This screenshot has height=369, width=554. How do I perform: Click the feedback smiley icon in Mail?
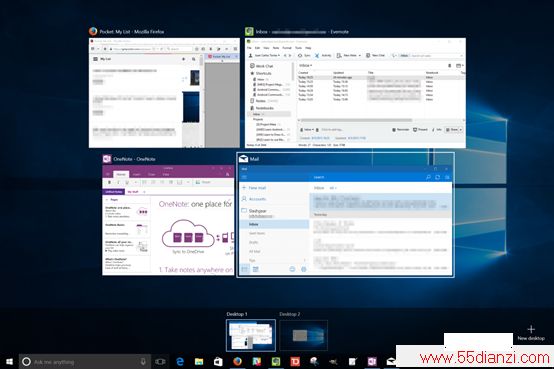coord(292,269)
